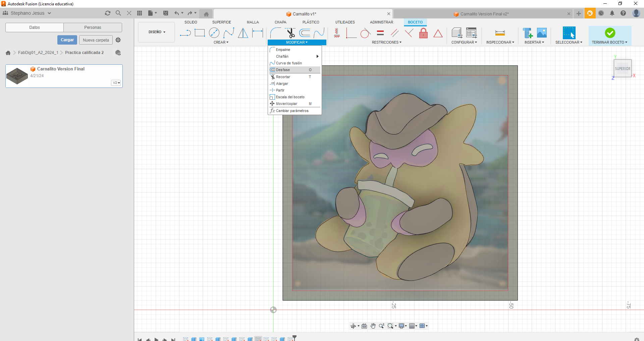Click the Nueva carpeta button

[96, 40]
